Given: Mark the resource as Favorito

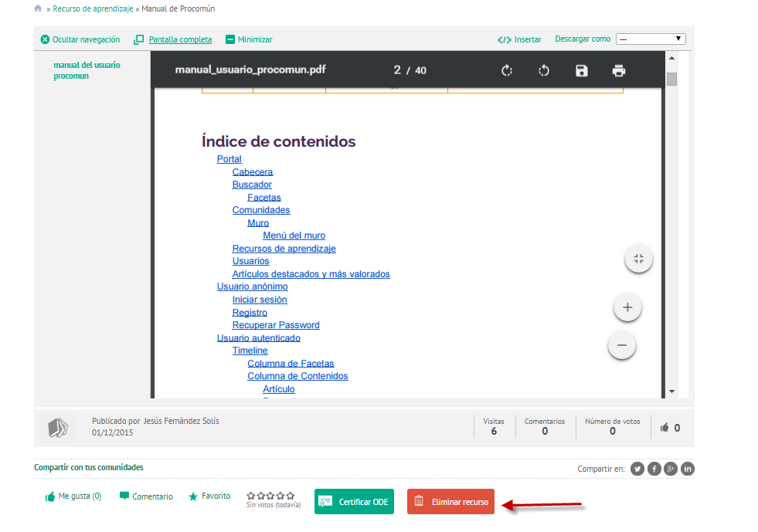Looking at the screenshot, I should (x=209, y=496).
